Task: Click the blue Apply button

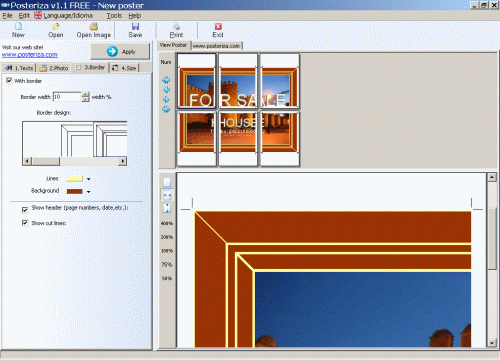Action: tap(120, 52)
